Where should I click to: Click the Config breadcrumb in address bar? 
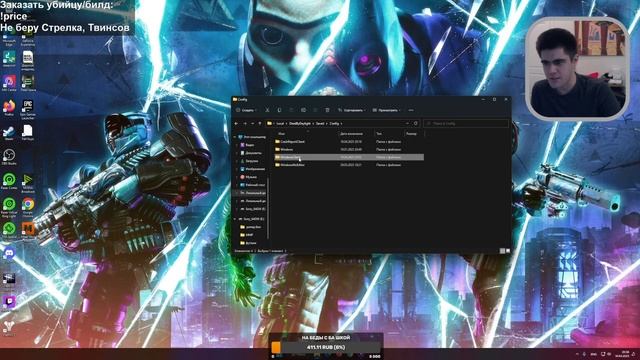[334, 123]
